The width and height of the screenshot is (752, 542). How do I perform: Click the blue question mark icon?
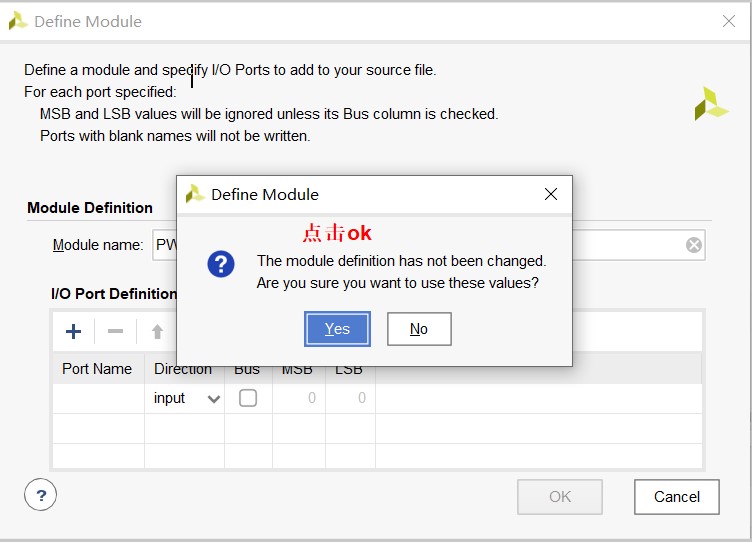click(x=221, y=265)
